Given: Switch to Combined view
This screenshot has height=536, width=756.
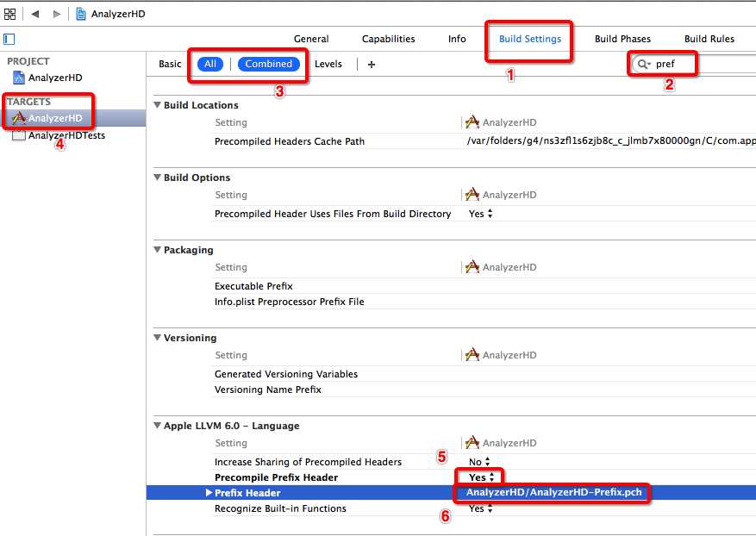Looking at the screenshot, I should (269, 64).
